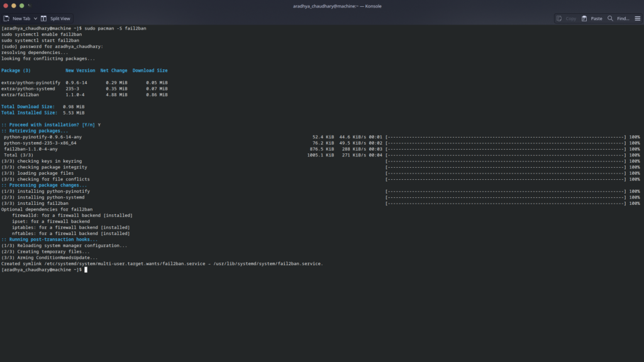The height and width of the screenshot is (362, 644).
Task: Click 'resolving dependencies...' line
Action: pos(35,53)
